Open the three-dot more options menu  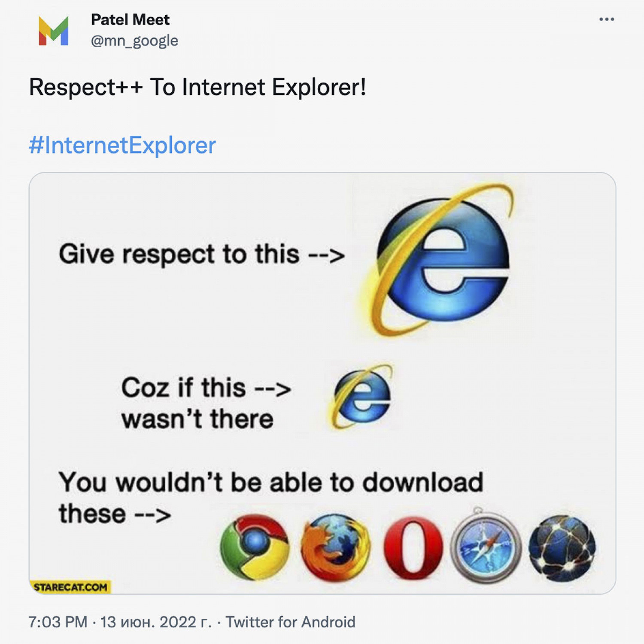point(606,19)
